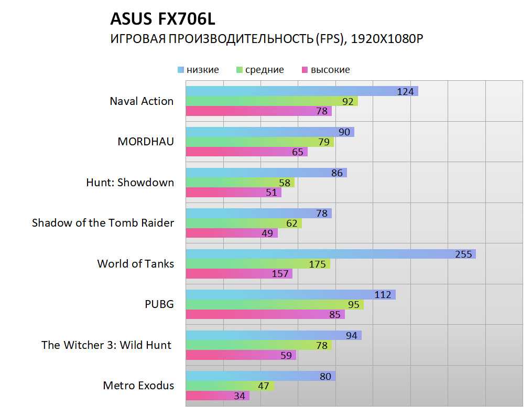Click the green средние legend swatch

(240, 70)
